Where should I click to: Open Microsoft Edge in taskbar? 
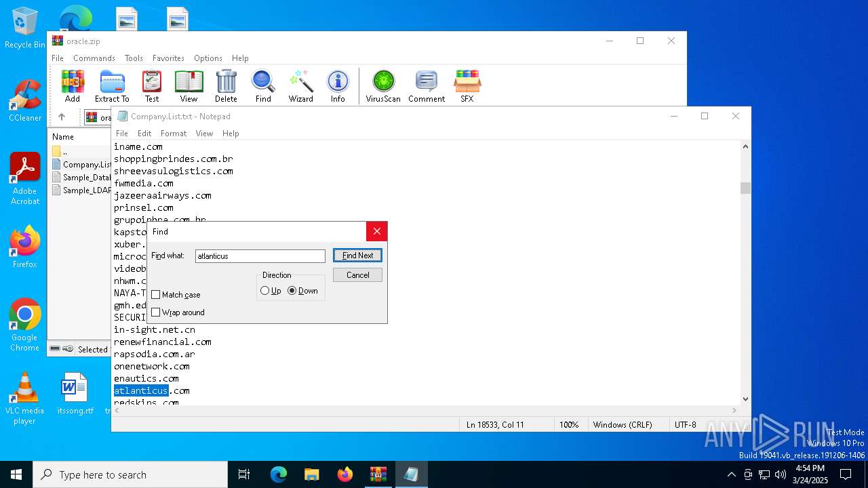point(279,474)
